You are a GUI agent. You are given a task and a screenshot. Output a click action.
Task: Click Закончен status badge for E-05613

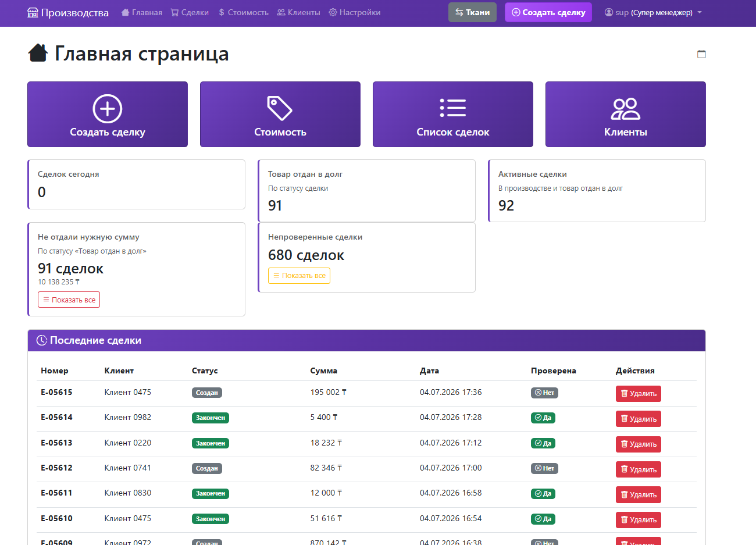pos(211,443)
